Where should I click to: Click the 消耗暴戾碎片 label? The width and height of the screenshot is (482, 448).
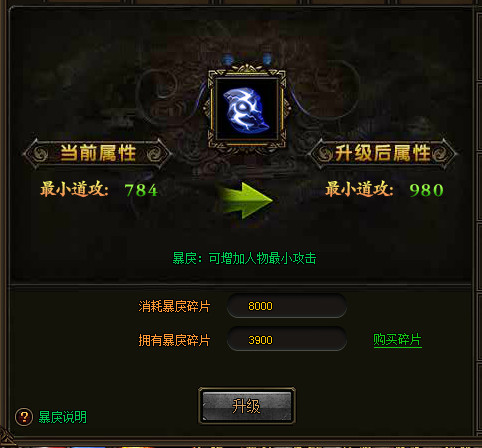(174, 306)
